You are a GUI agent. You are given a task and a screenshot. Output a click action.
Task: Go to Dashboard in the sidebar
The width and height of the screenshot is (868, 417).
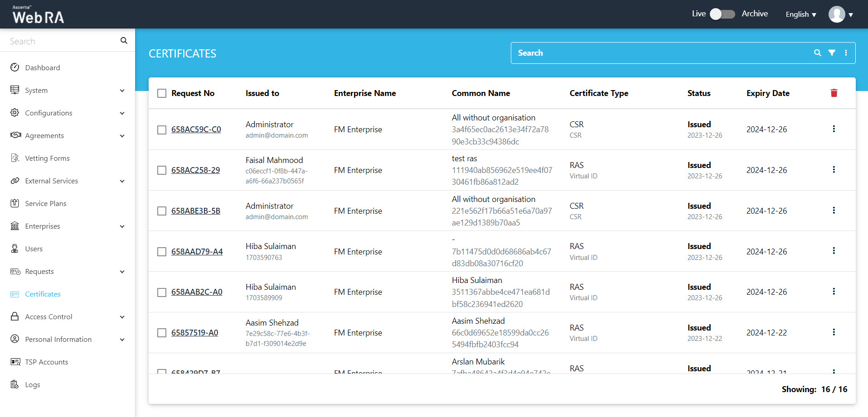pos(43,68)
